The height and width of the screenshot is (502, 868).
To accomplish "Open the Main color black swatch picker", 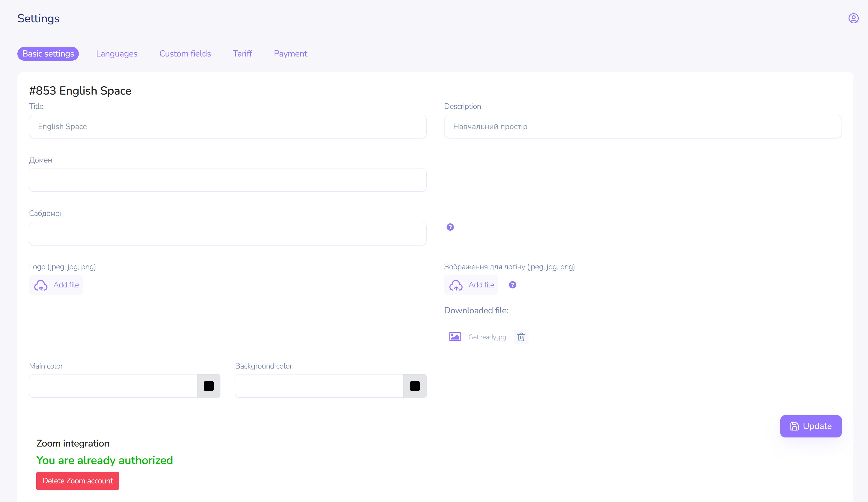I will coord(209,386).
